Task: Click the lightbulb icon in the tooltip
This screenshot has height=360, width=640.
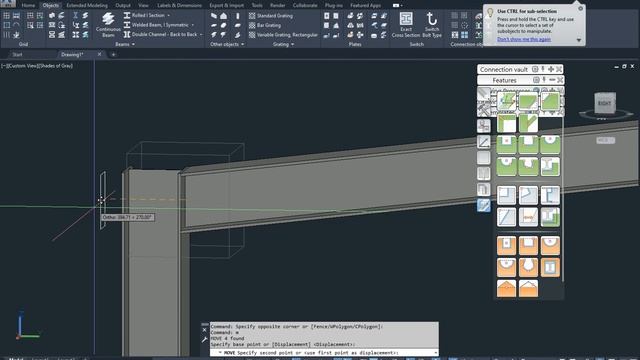Action: [490, 13]
